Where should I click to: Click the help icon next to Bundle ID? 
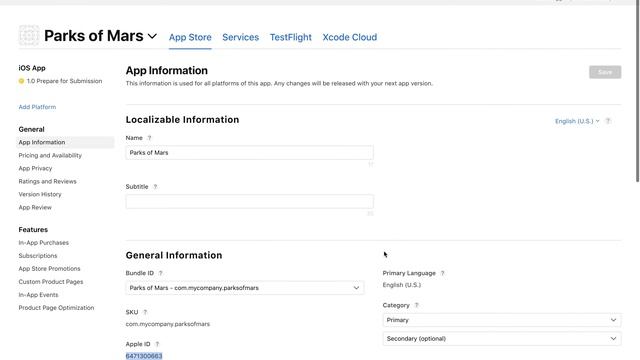[160, 273]
